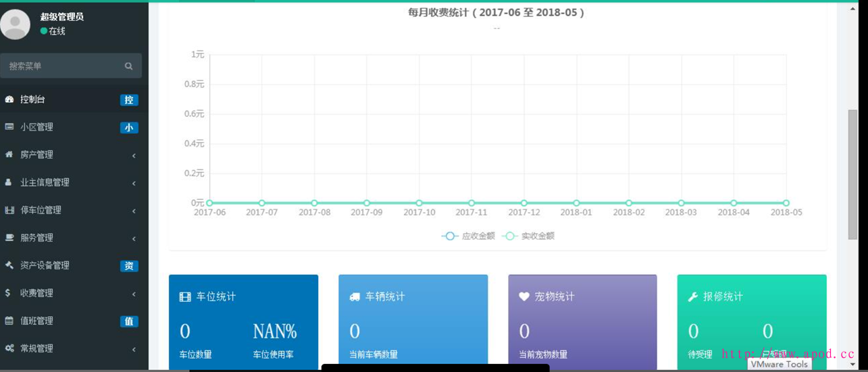
Task: Open the 收费管理 menu item
Action: pos(74,293)
